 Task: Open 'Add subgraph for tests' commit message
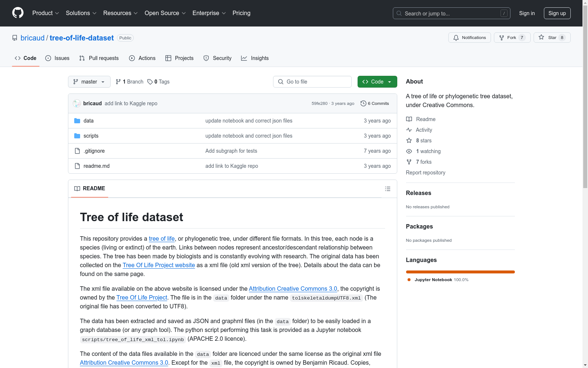click(231, 151)
